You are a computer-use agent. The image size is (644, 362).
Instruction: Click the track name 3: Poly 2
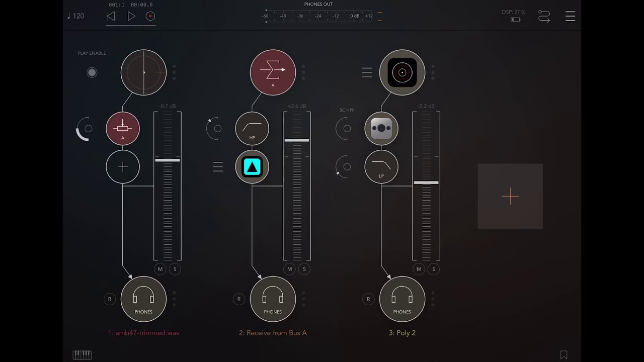point(402,333)
